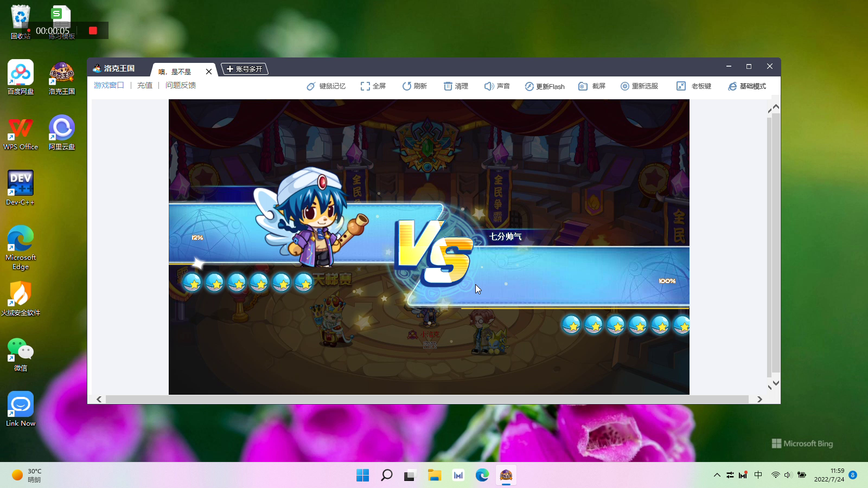
Task: Open the 回收站 Recycle Bin desktop icon
Action: (21, 22)
